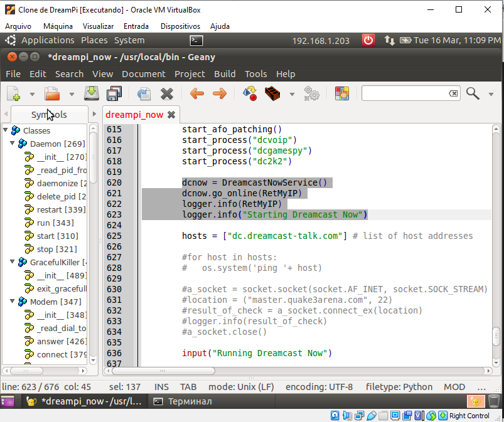The width and height of the screenshot is (504, 422).
Task: Build the current file brick icon
Action: click(272, 93)
